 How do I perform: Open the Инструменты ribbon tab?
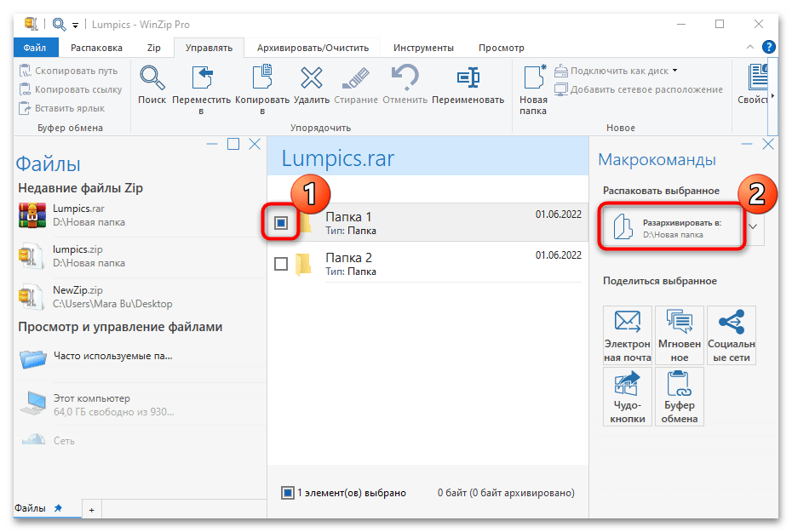click(x=423, y=48)
